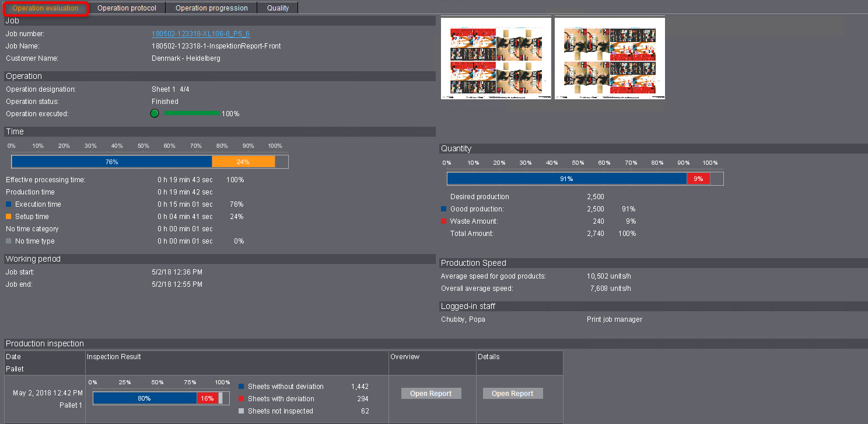Click Open Report under Overview
868x424 pixels.
pyautogui.click(x=430, y=393)
